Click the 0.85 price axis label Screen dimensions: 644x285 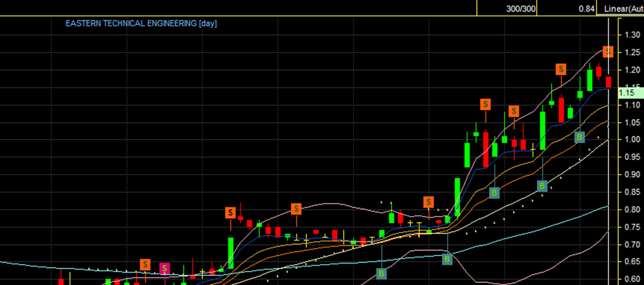coord(632,192)
